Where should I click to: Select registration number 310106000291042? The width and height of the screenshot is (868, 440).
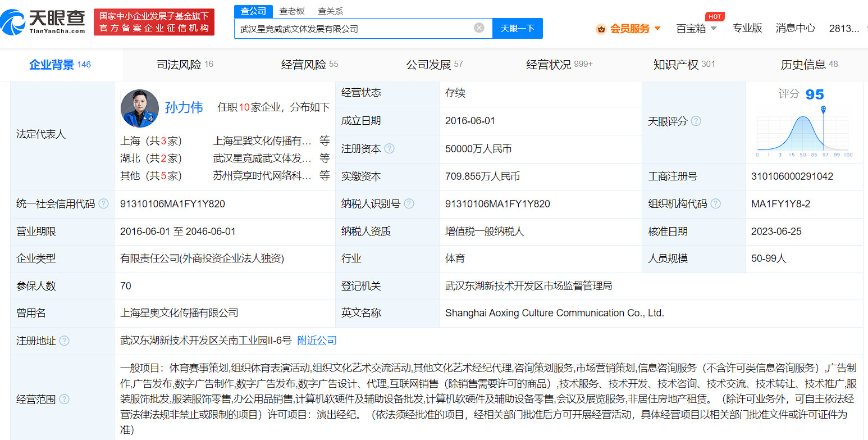(792, 176)
